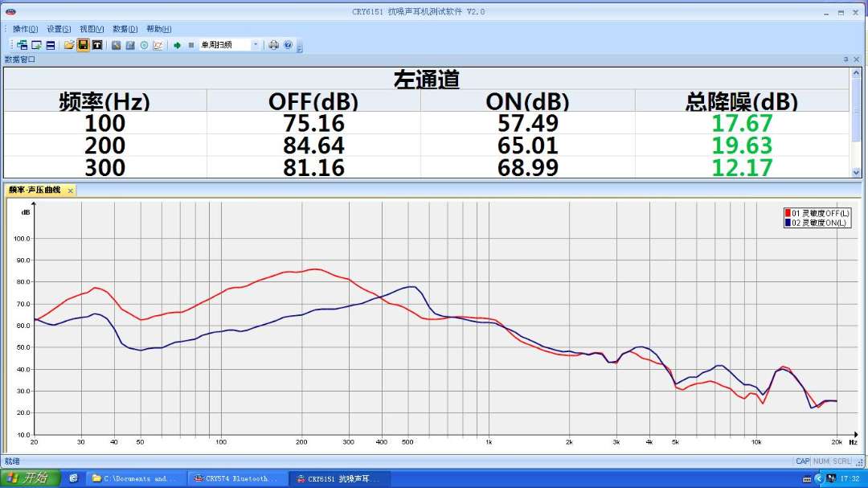Select the 频率-声压曲线 tab

point(35,191)
